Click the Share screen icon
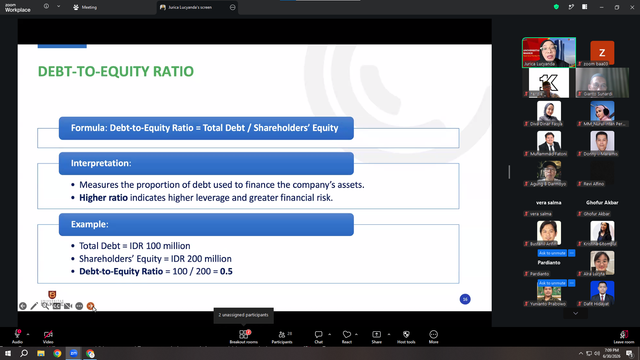 pyautogui.click(x=376, y=334)
